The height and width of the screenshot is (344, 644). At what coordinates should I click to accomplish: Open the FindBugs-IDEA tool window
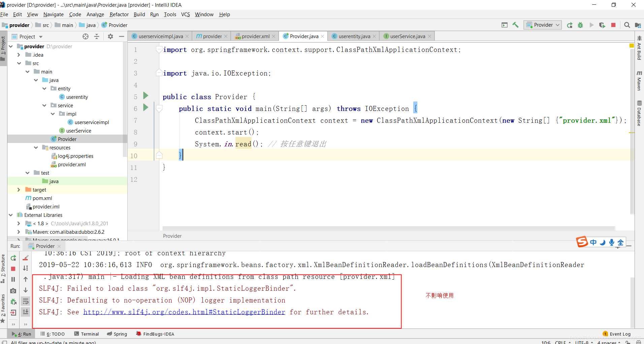pos(155,334)
